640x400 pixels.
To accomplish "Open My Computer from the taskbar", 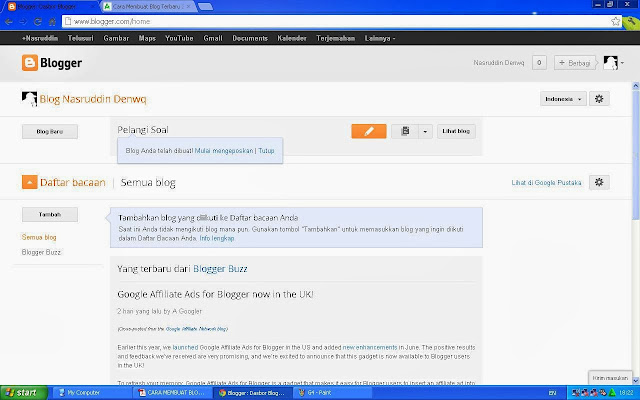I will coord(92,393).
